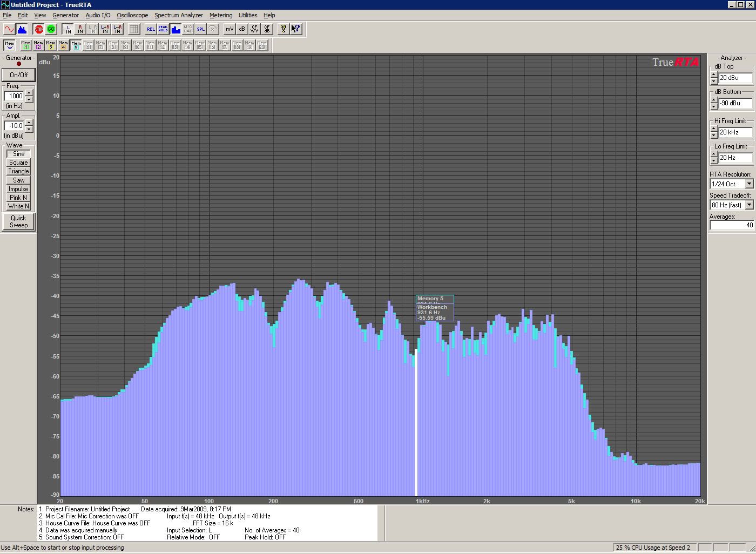
Task: Enable the SPL metering icon
Action: click(x=200, y=29)
